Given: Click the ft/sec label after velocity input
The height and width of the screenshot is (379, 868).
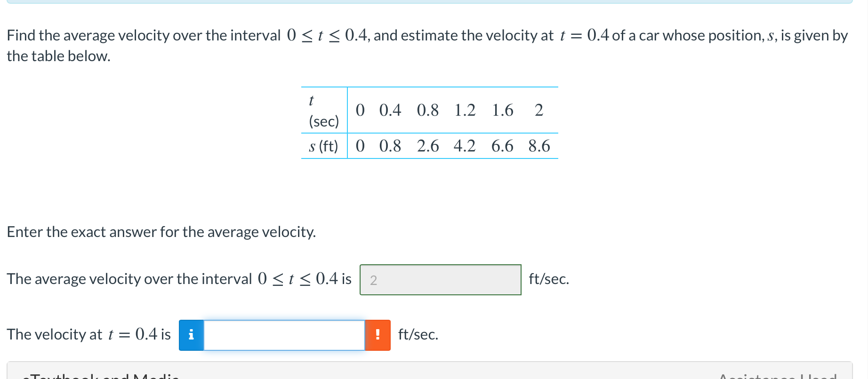Looking at the screenshot, I should pyautogui.click(x=417, y=335).
